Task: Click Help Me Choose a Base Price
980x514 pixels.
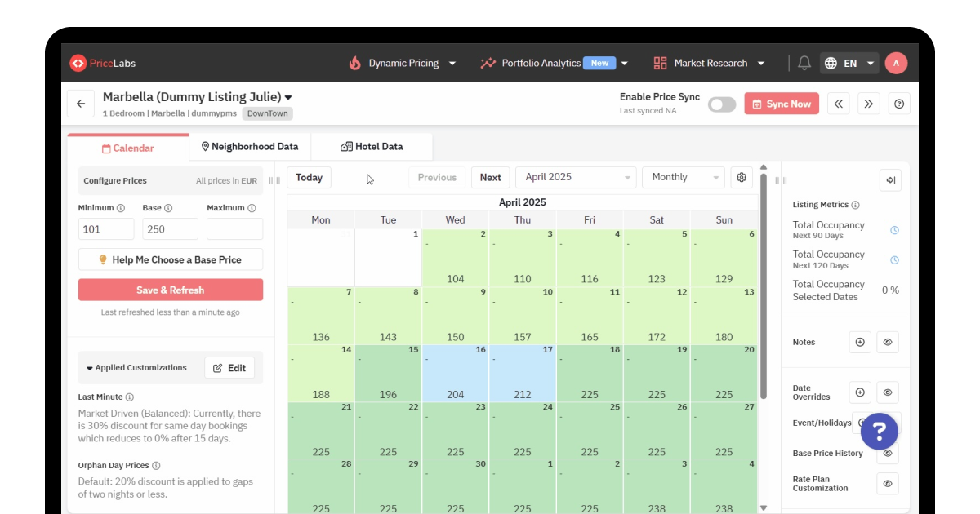Action: (x=171, y=259)
